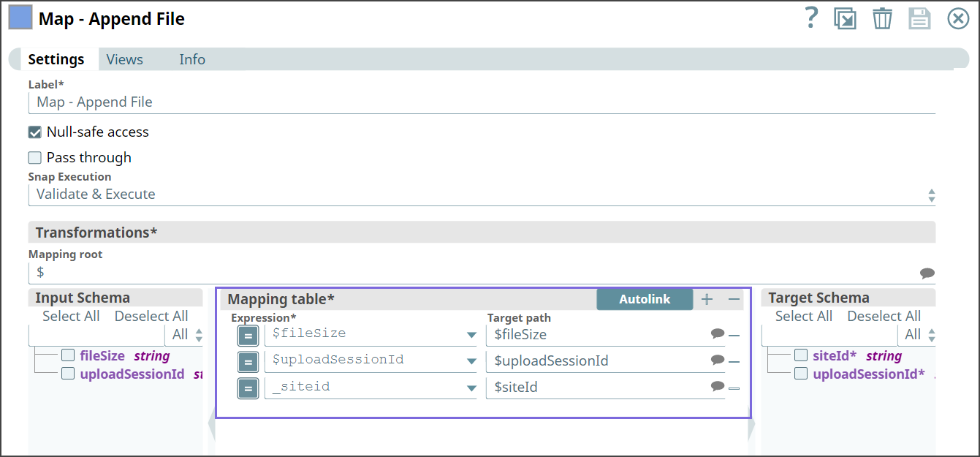
Task: Enable the Pass through checkbox
Action: (x=34, y=157)
